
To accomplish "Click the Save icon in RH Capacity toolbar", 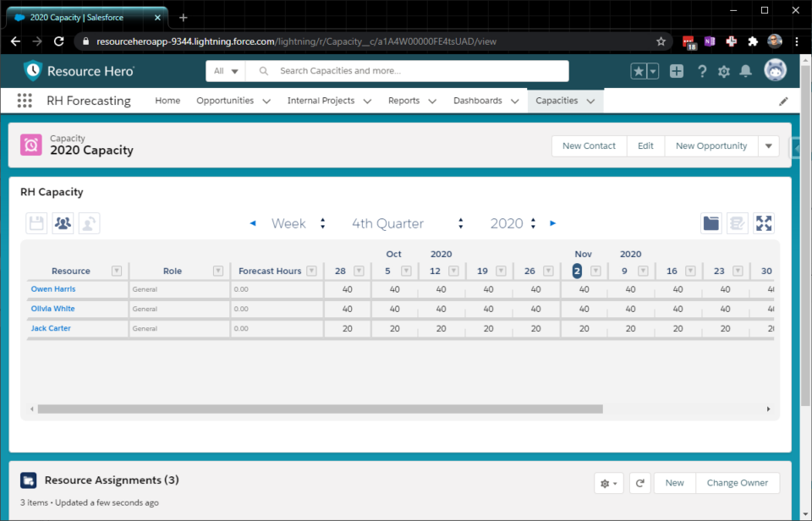I will (x=36, y=223).
